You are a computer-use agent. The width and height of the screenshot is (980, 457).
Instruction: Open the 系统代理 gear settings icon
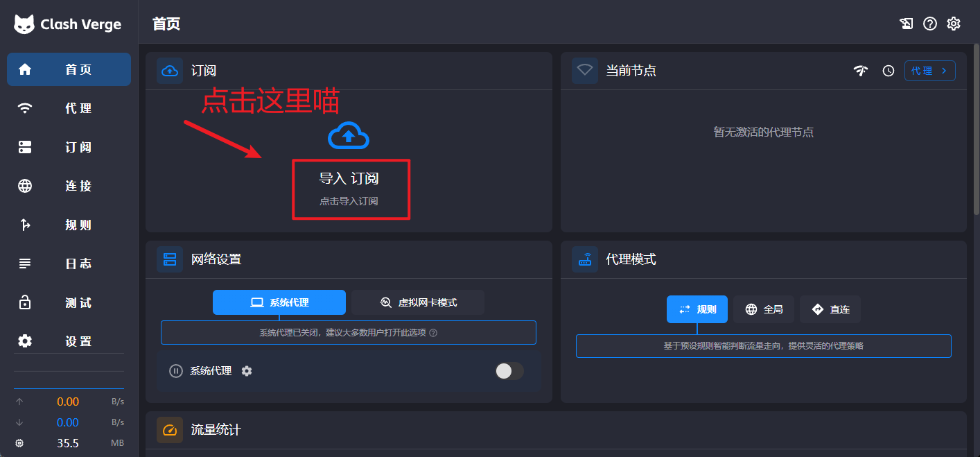[x=247, y=371]
